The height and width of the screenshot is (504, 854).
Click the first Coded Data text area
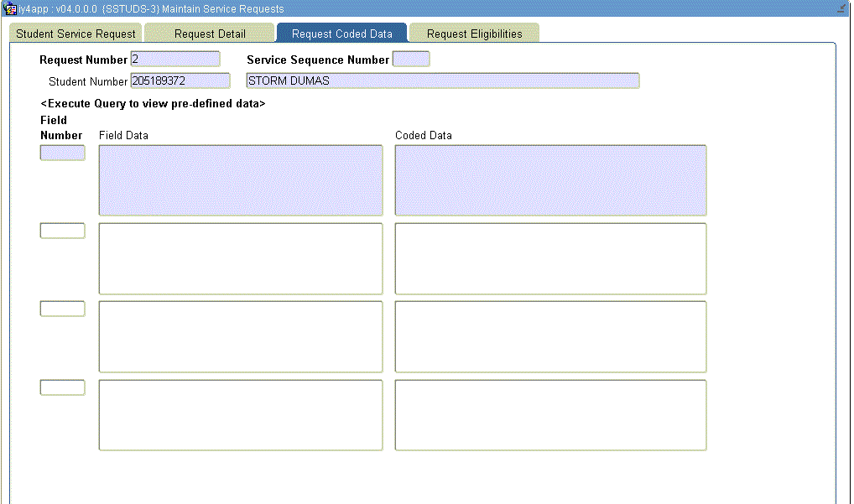point(550,180)
